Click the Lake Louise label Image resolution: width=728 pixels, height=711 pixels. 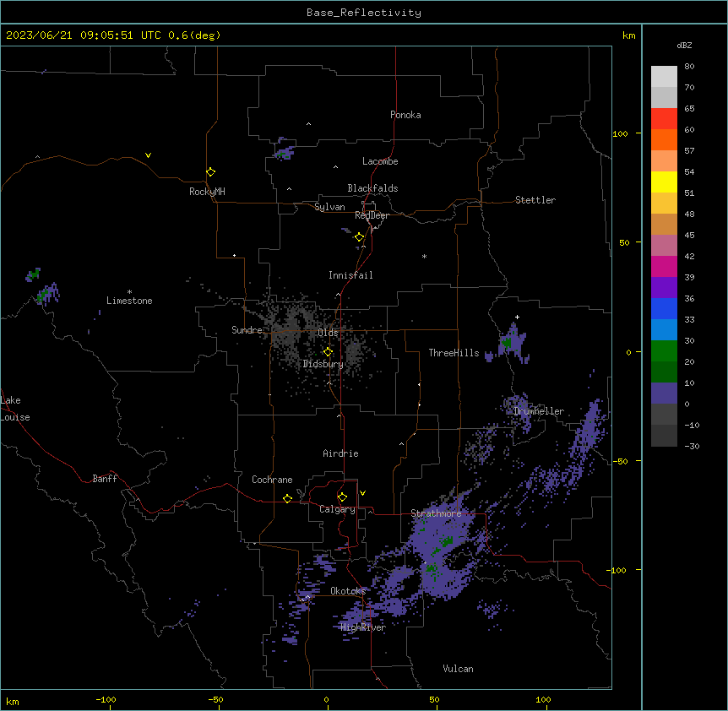click(15, 409)
